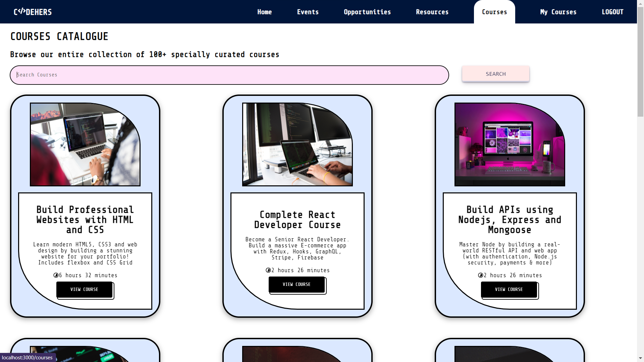Click the laptop coding thumbnail of HTML course
Viewport: 644px width, 362px height.
[x=85, y=144]
